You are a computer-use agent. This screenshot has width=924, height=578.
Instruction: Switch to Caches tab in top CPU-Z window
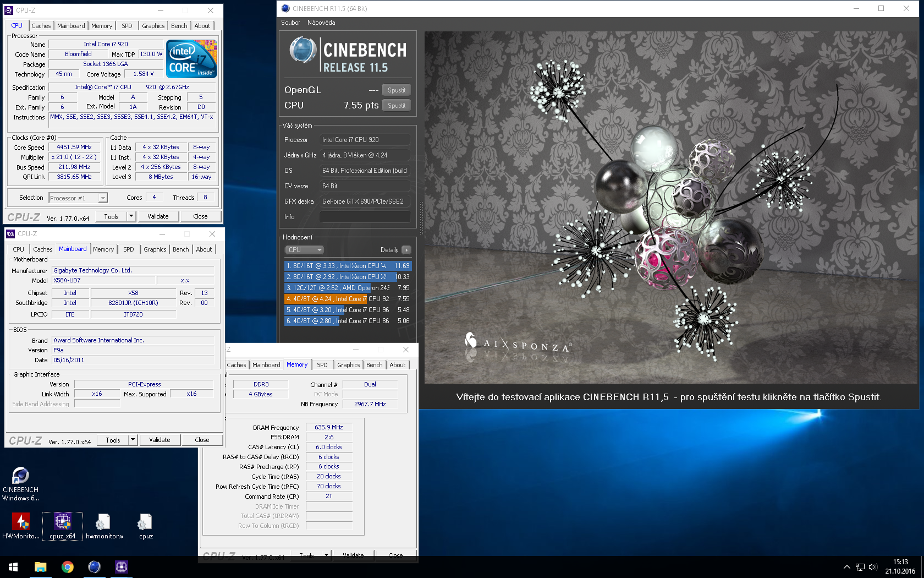(x=41, y=26)
